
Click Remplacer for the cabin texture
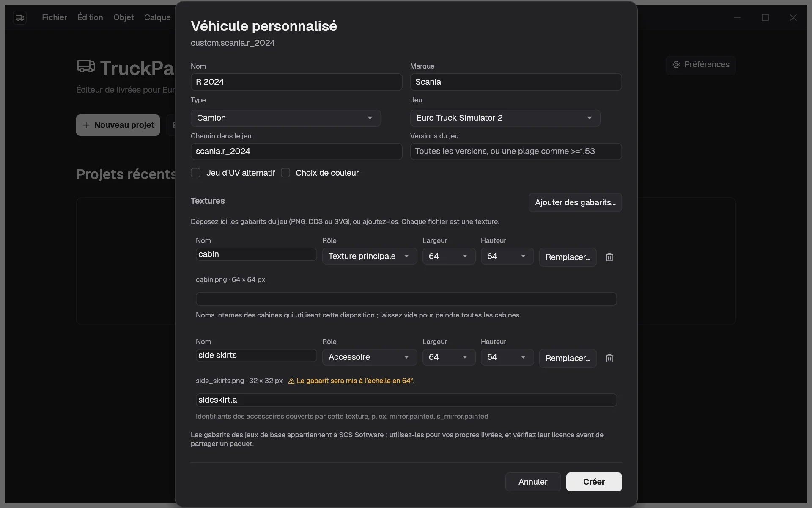click(568, 257)
